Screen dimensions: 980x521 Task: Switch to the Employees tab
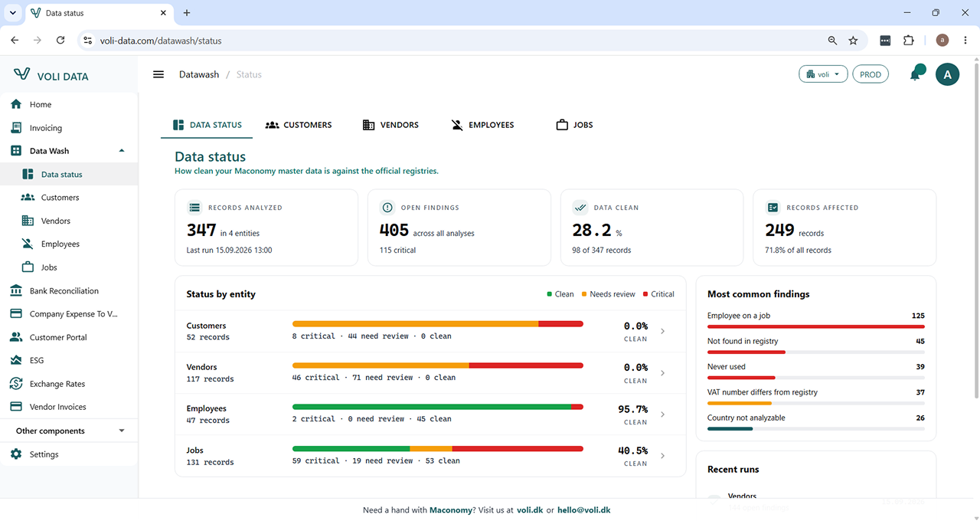click(482, 125)
